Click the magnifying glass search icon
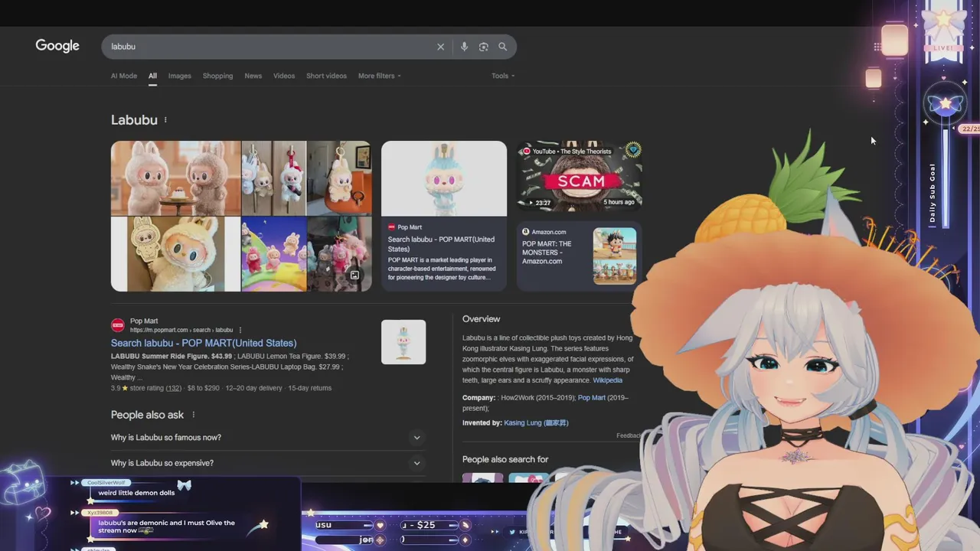This screenshot has width=980, height=551. (x=503, y=47)
